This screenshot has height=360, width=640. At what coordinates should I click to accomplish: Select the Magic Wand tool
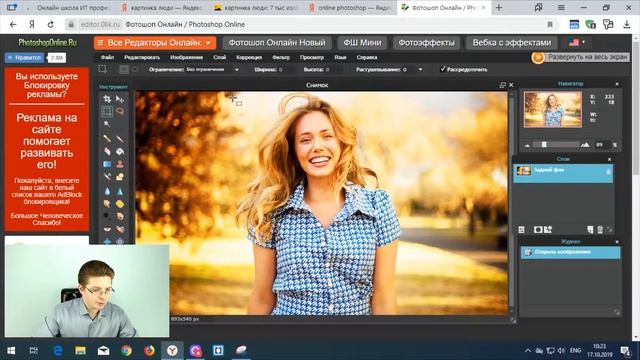[x=107, y=124]
